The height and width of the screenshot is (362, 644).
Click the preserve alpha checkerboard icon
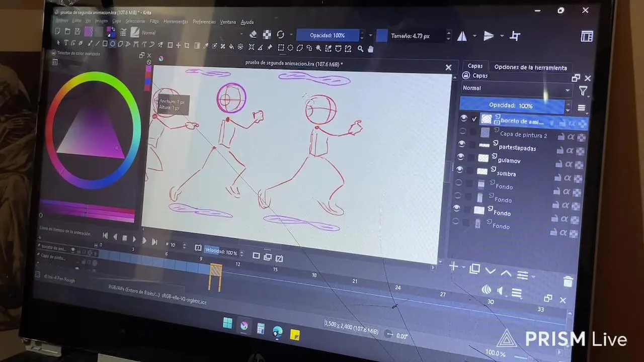pos(267,35)
